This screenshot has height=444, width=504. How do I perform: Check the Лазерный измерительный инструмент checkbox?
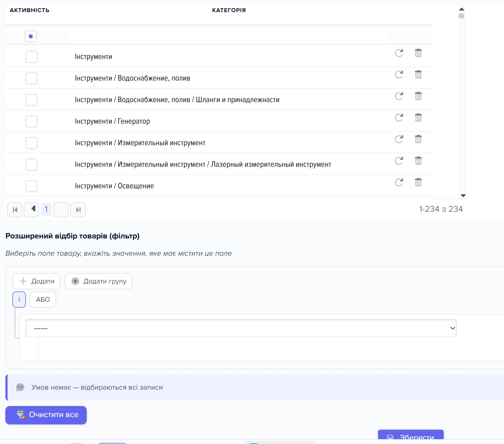[32, 165]
